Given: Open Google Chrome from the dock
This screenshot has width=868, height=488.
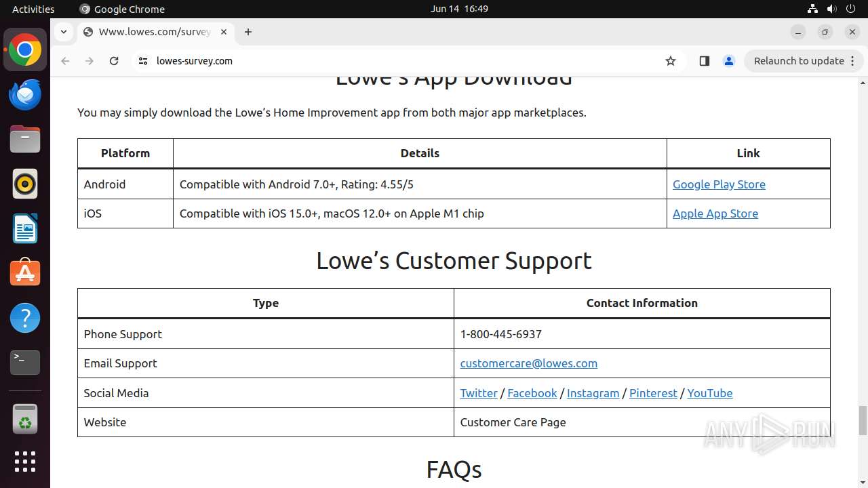Looking at the screenshot, I should tap(25, 50).
